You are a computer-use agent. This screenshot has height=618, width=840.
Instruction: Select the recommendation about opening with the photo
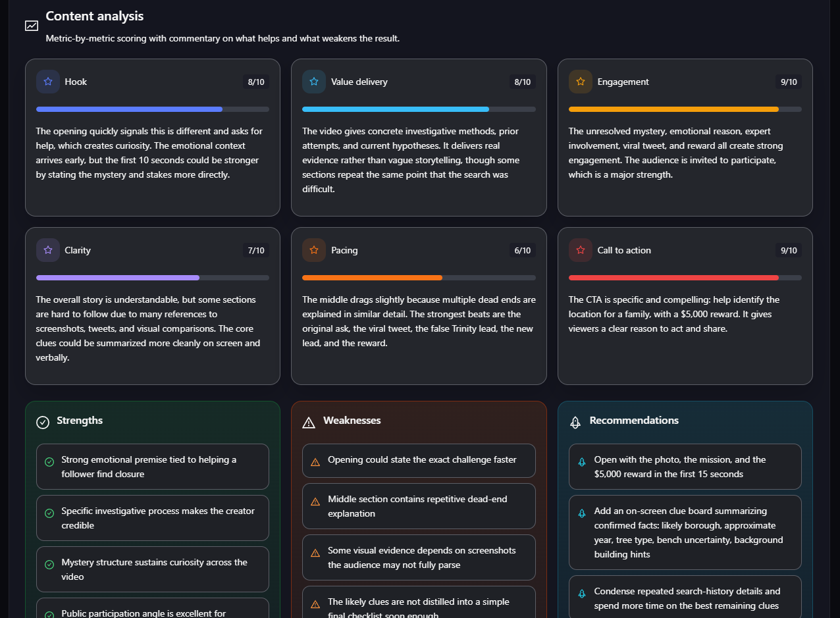pyautogui.click(x=685, y=467)
